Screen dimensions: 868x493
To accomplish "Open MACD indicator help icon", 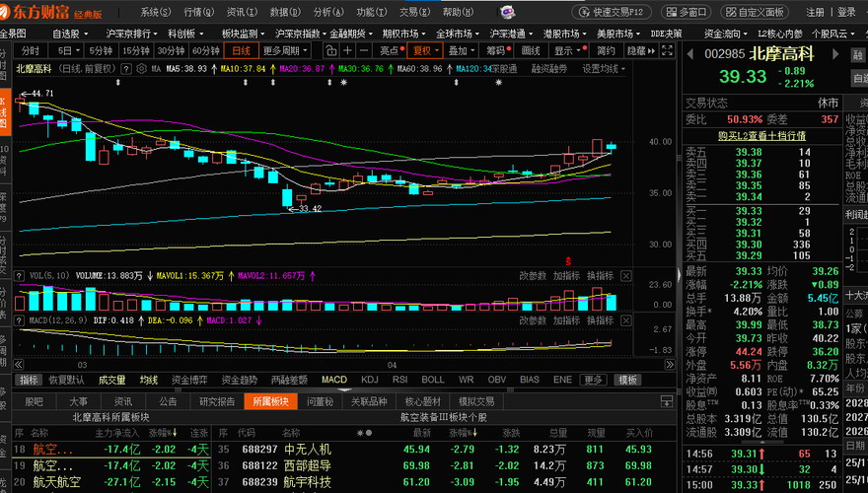I will tap(20, 320).
